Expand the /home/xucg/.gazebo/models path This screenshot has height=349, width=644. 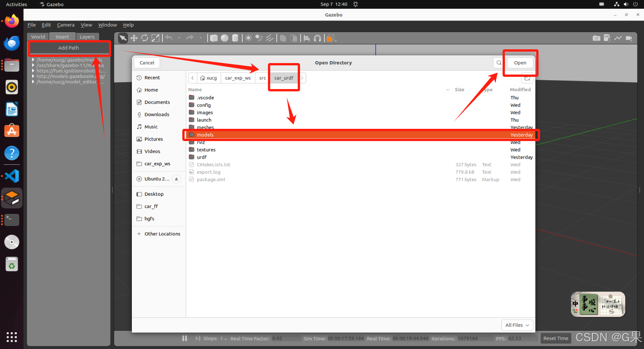pyautogui.click(x=33, y=60)
